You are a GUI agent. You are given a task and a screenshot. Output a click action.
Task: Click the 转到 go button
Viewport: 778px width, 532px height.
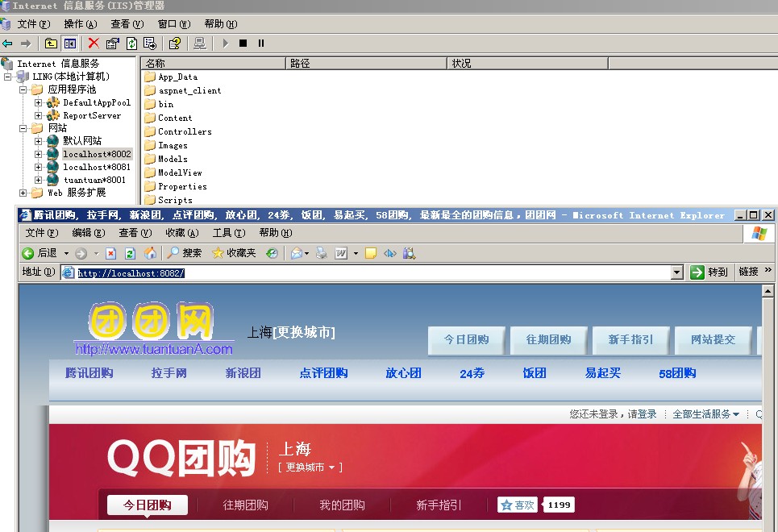click(x=709, y=272)
